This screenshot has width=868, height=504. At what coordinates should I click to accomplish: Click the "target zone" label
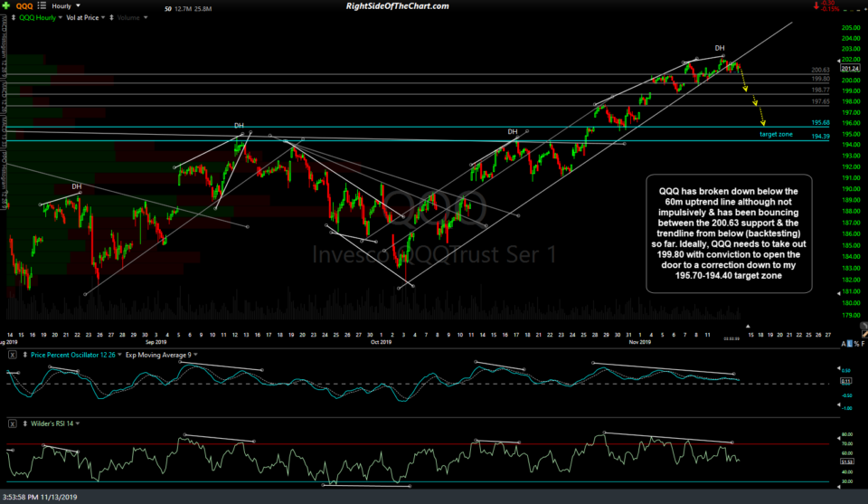[x=776, y=135]
